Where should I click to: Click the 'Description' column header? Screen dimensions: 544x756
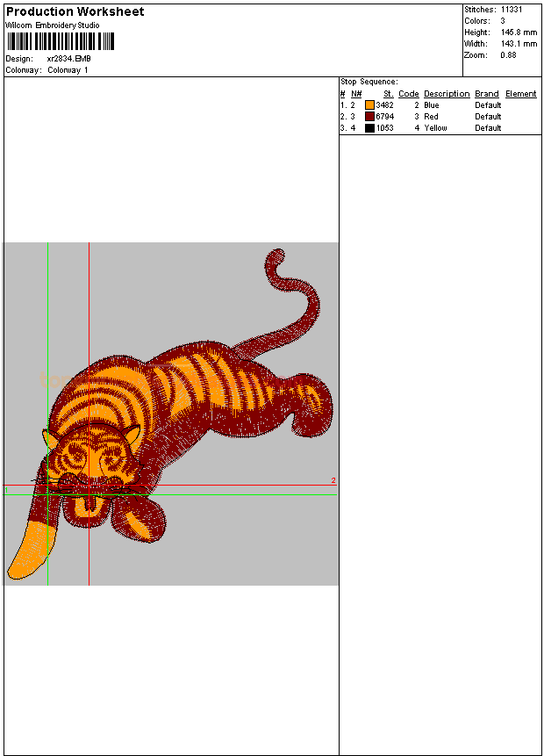coord(447,94)
